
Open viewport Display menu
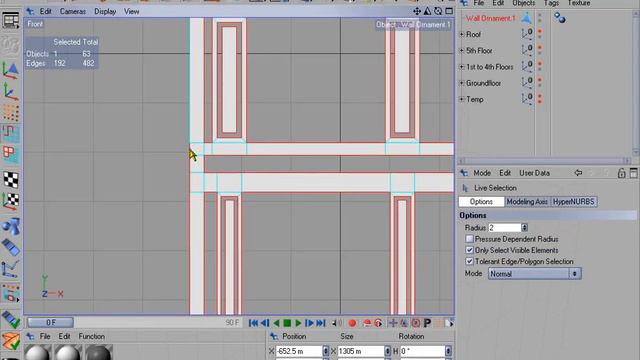pyautogui.click(x=105, y=11)
